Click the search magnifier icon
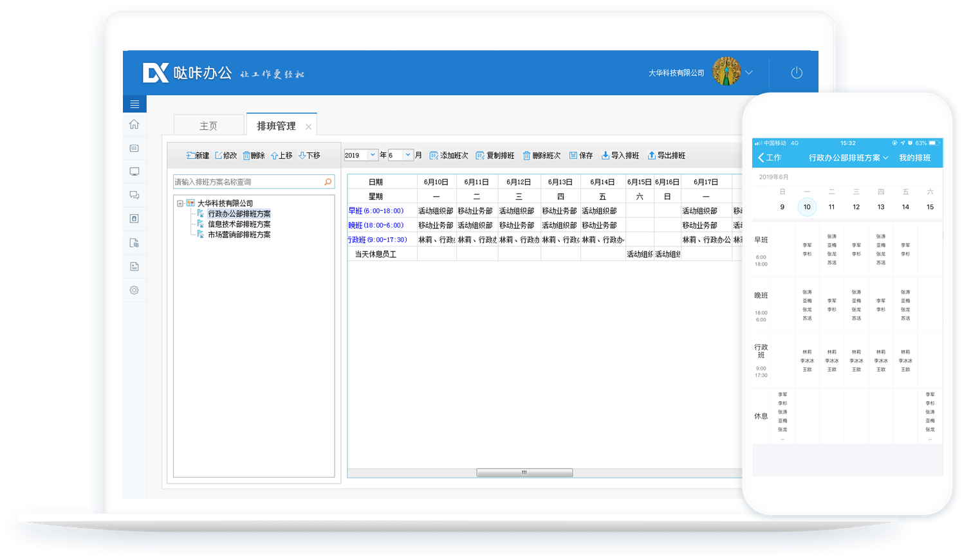The height and width of the screenshot is (560, 962). tap(328, 182)
